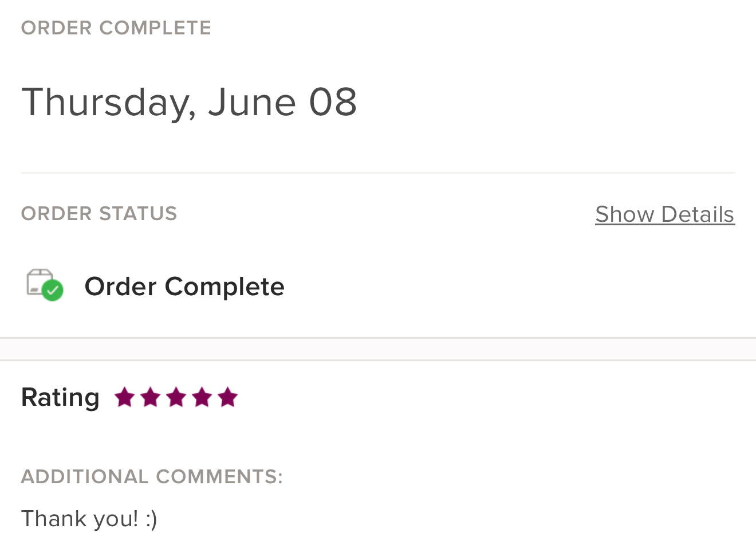Click the divider line below the date
The image size is (756, 552).
click(x=378, y=173)
